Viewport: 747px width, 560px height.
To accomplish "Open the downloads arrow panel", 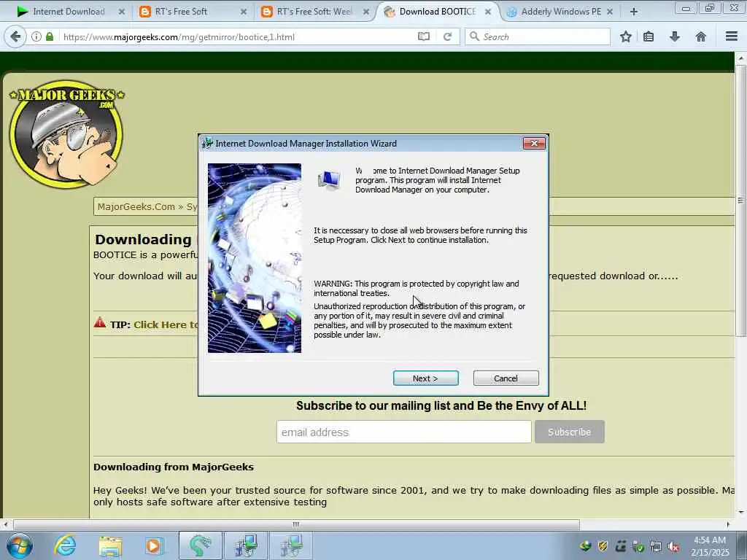I will click(x=675, y=36).
